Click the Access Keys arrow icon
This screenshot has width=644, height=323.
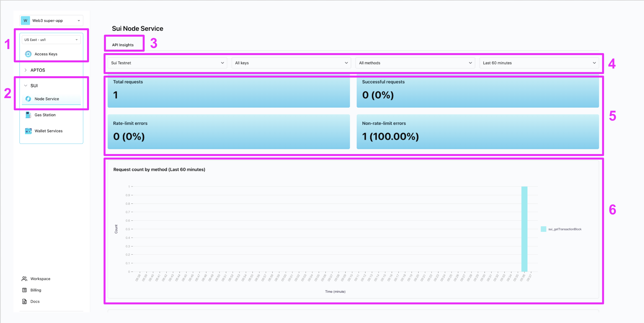pyautogui.click(x=28, y=54)
